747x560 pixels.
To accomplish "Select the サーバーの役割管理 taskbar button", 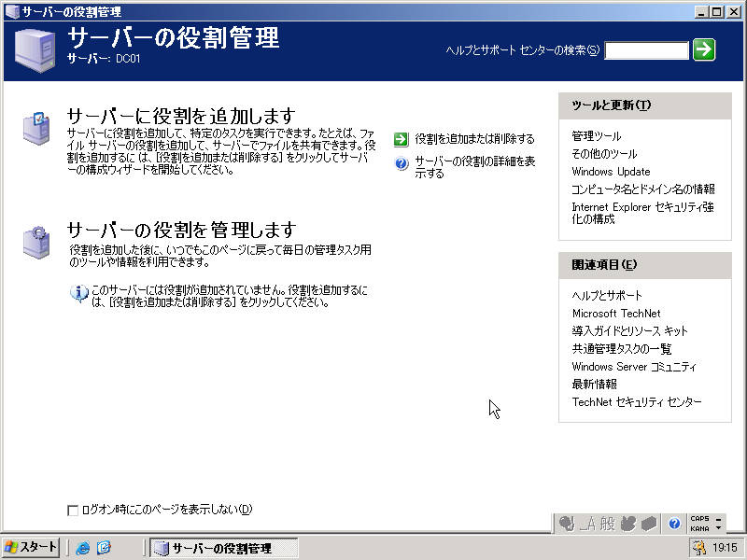I will 221,549.
